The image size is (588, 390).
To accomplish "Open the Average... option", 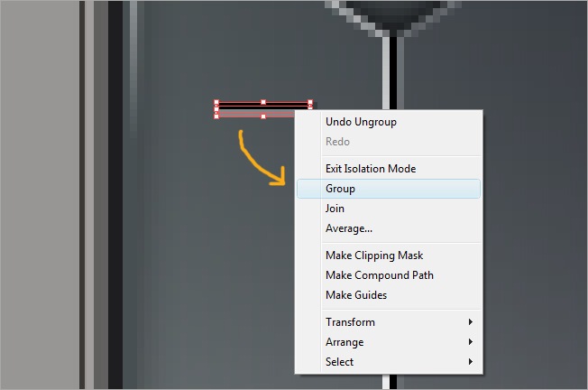I will [x=389, y=228].
